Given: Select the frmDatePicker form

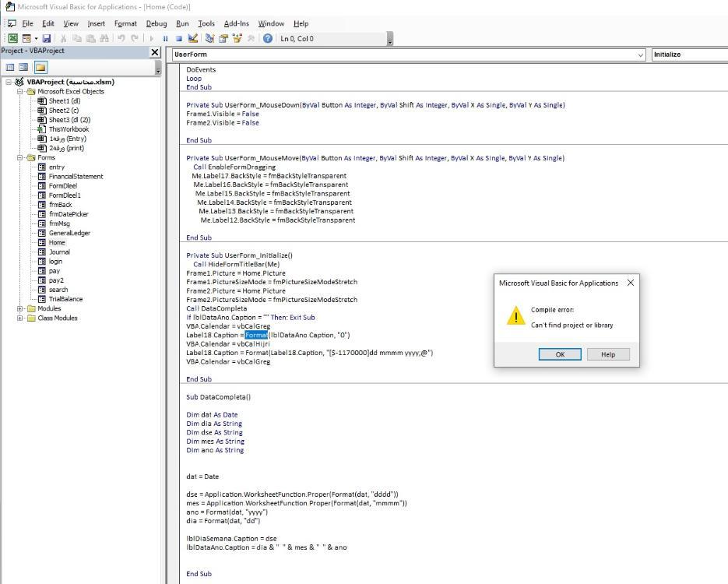Looking at the screenshot, I should click(x=69, y=214).
